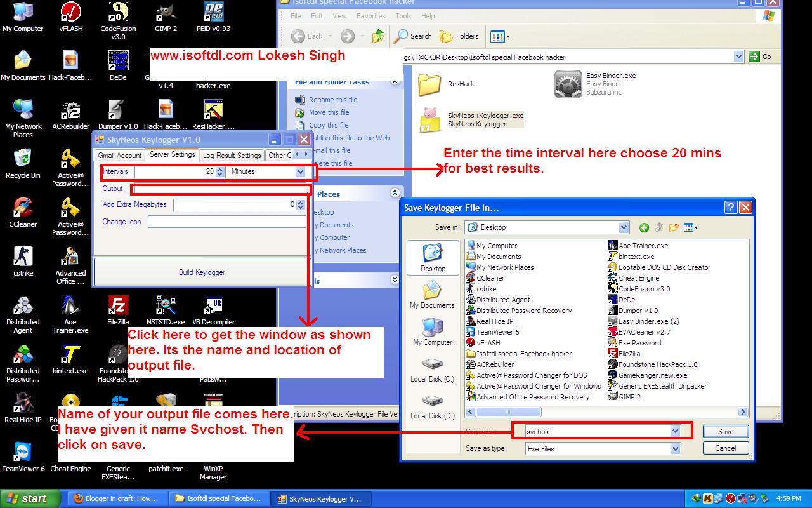Collapse the File and Folder Tasks panel

[x=395, y=82]
